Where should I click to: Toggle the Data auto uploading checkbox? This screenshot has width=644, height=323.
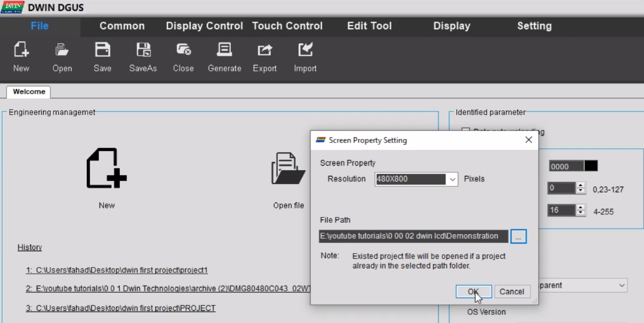[466, 131]
